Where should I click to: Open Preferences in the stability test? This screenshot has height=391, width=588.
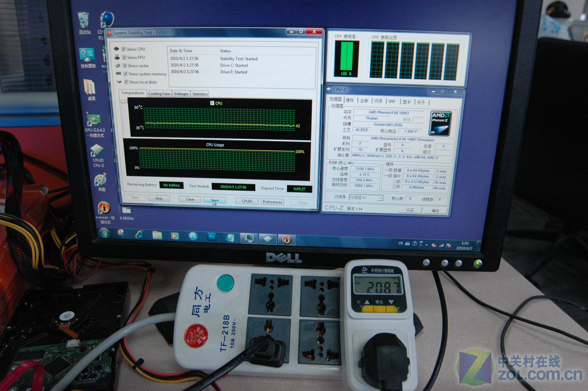272,202
